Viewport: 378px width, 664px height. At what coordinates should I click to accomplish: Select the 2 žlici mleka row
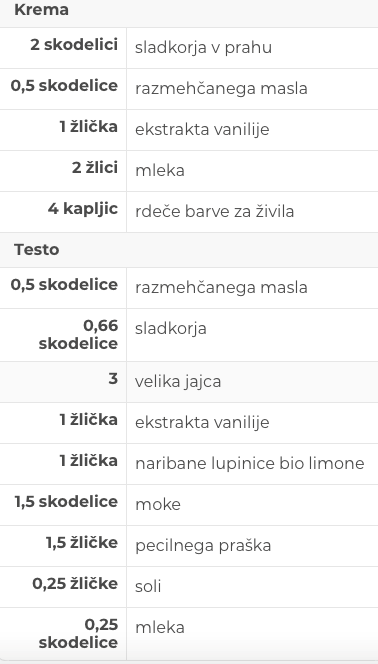pos(189,171)
